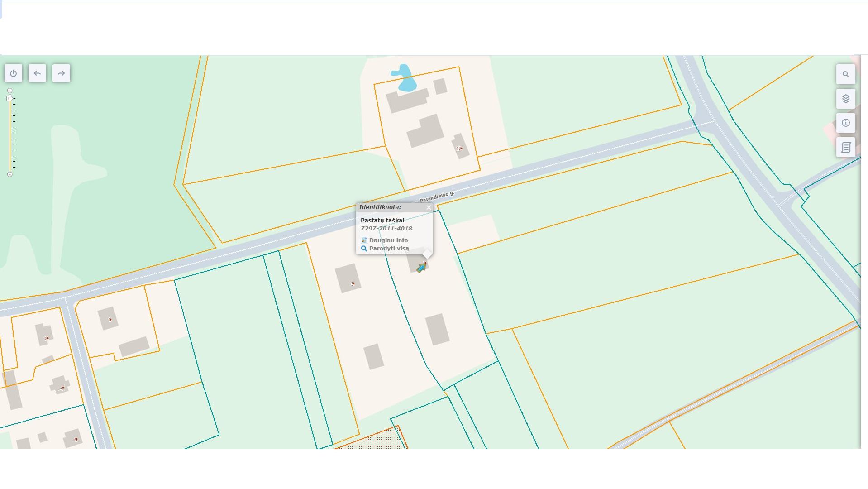This screenshot has width=868, height=489.
Task: Activate the info identify tool
Action: (x=845, y=123)
